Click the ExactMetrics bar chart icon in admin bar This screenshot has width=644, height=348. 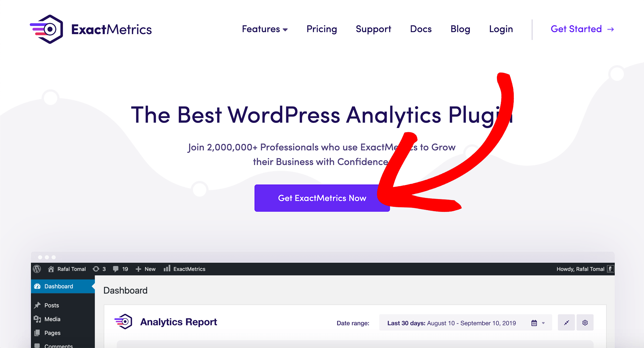[x=167, y=268]
